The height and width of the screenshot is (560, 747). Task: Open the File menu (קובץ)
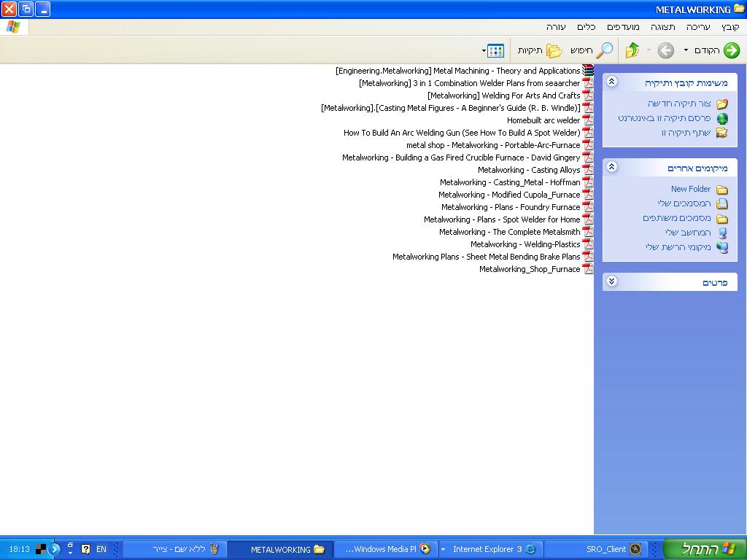point(730,27)
